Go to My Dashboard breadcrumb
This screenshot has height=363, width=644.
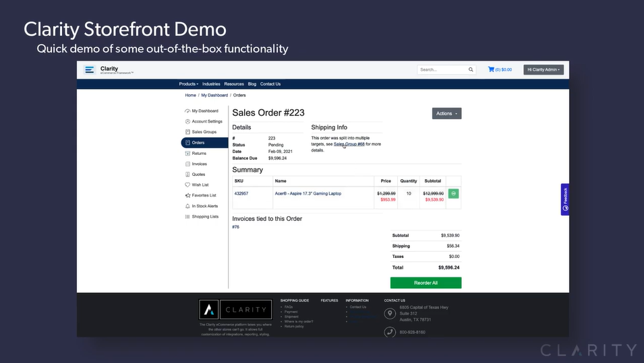(x=214, y=95)
